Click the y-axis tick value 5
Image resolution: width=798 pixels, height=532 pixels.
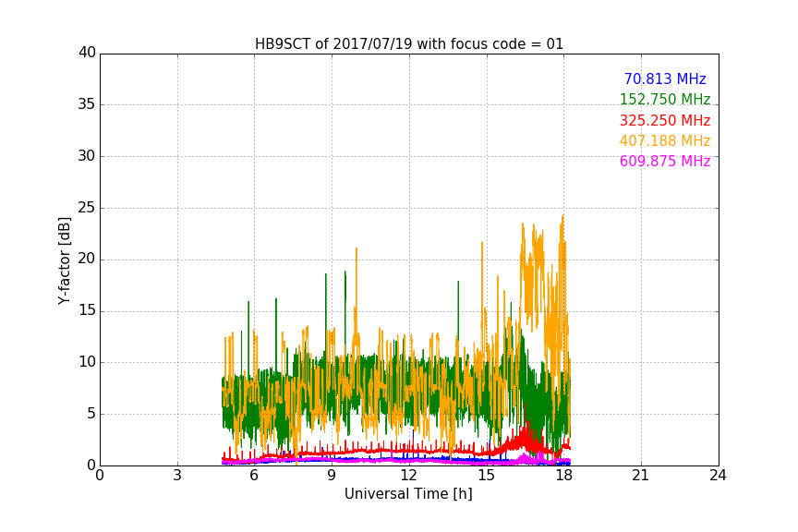(x=91, y=414)
